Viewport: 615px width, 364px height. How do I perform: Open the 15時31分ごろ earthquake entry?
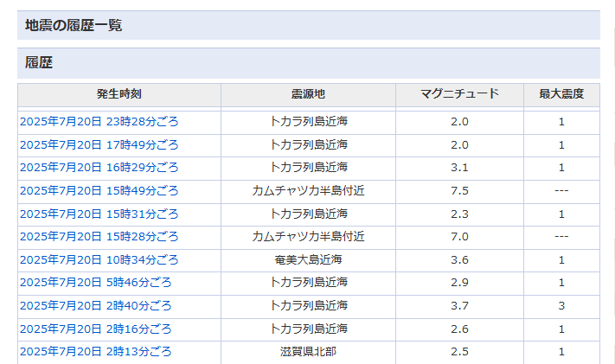coord(99,214)
